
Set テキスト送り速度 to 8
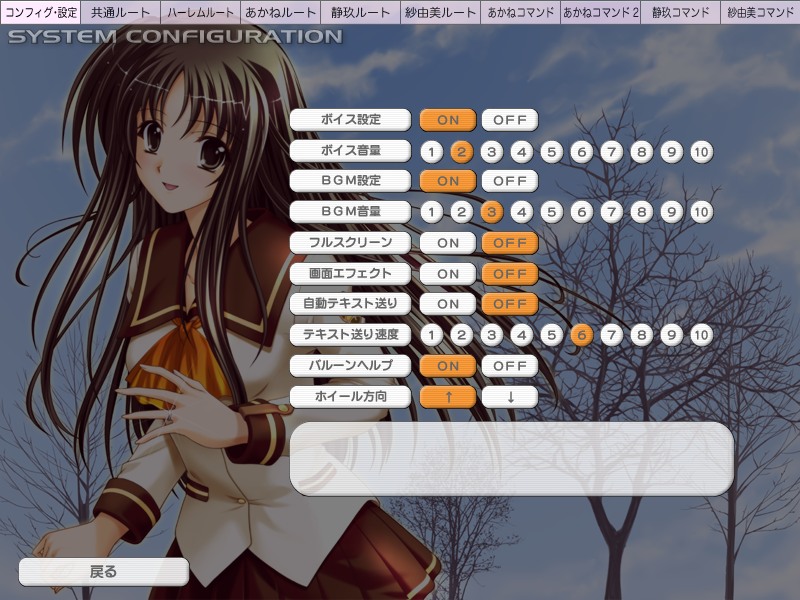pos(642,335)
